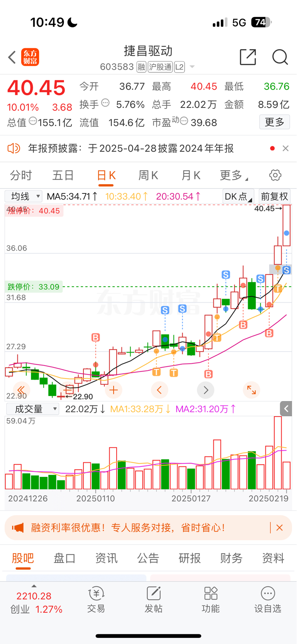Tap the battery 74 indicator
The image size is (297, 644).
pos(261,22)
